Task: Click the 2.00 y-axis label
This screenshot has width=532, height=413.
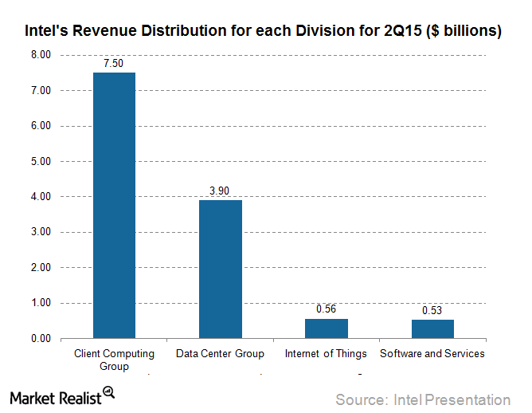Action: click(x=41, y=267)
